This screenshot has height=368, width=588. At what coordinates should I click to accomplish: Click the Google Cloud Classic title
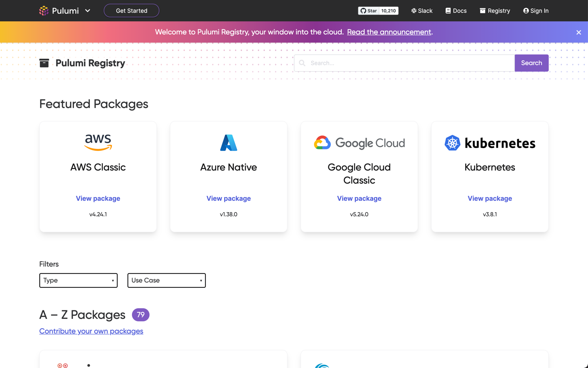pyautogui.click(x=359, y=174)
